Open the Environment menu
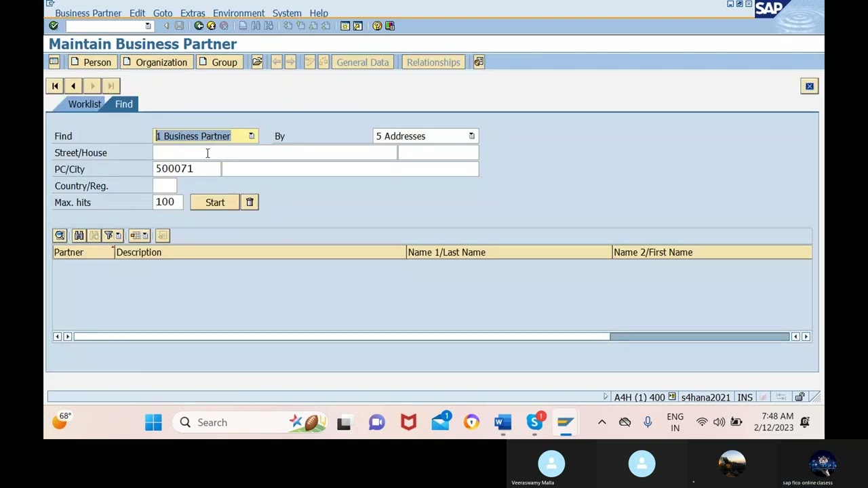Viewport: 868px width, 488px height. click(239, 13)
